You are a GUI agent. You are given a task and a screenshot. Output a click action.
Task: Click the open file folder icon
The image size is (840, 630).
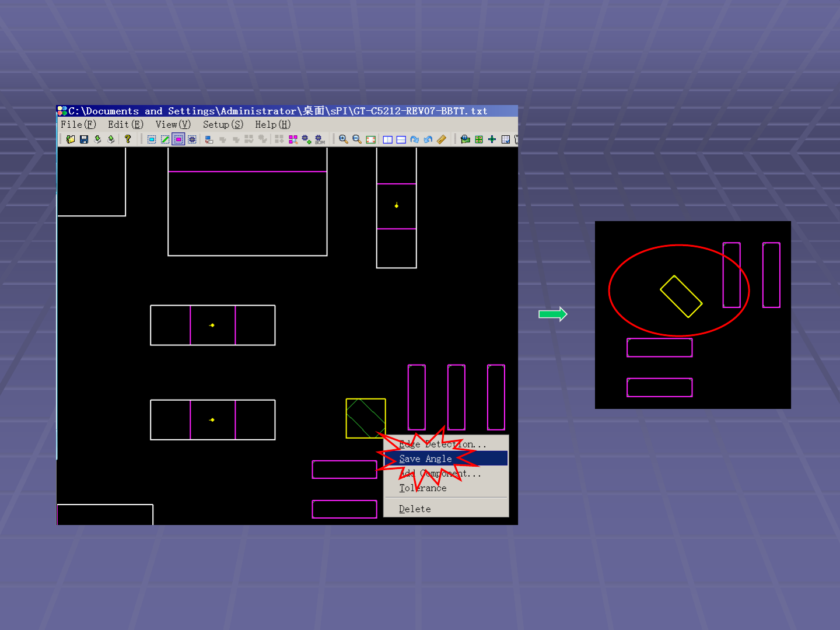(x=71, y=139)
